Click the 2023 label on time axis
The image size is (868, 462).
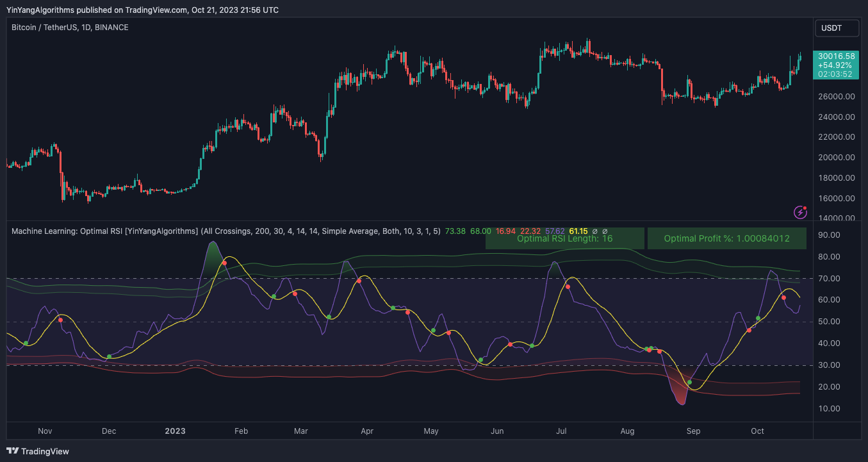tap(175, 431)
